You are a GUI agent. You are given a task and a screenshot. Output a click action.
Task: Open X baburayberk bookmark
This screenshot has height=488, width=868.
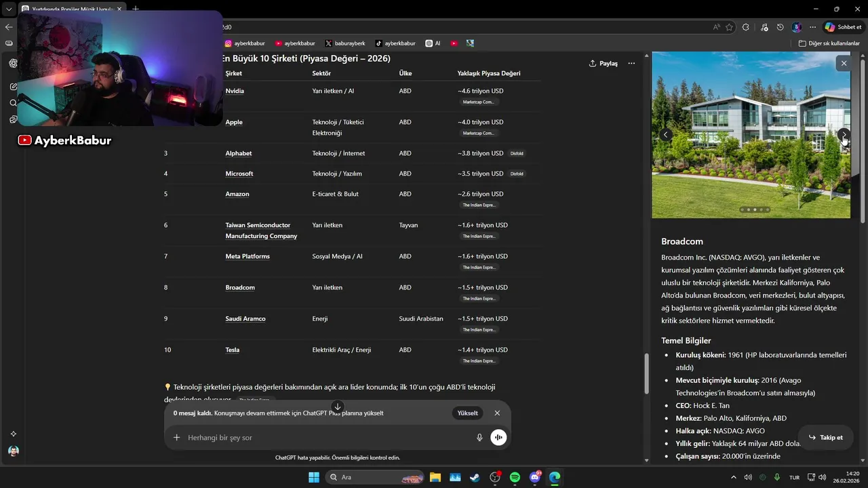345,43
